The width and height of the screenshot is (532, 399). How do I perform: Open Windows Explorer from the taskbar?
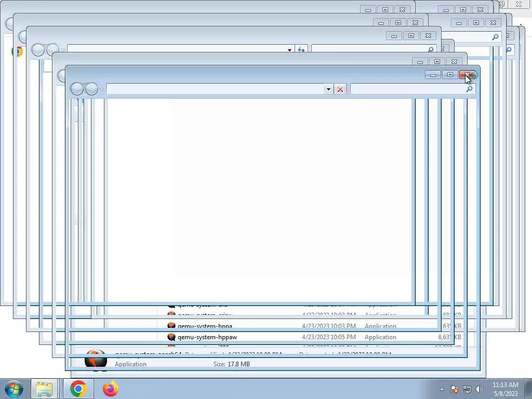[44, 389]
